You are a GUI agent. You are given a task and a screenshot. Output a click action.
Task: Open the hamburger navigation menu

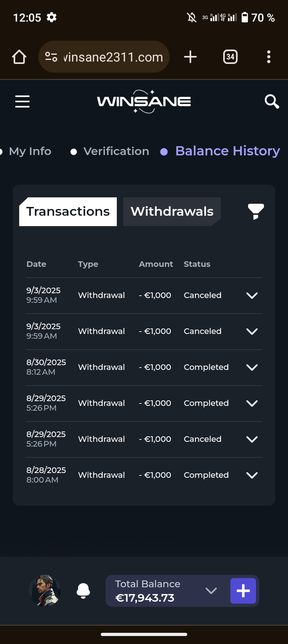pyautogui.click(x=22, y=101)
